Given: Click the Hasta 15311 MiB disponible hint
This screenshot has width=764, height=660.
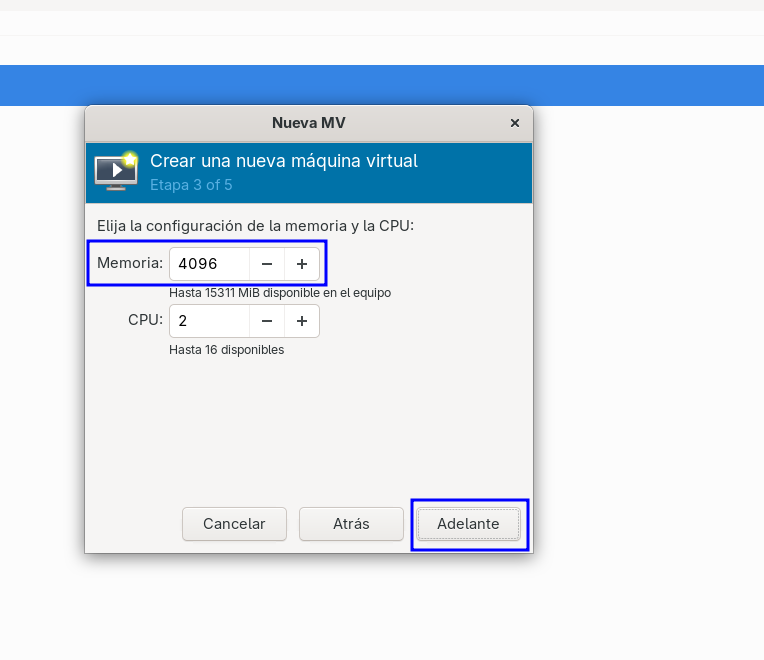Looking at the screenshot, I should (x=280, y=293).
